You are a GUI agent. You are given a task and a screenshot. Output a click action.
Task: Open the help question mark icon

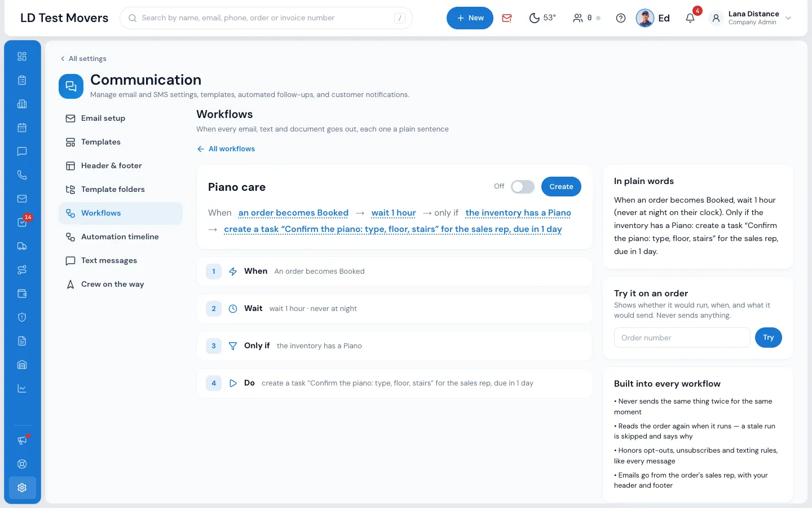(x=621, y=18)
